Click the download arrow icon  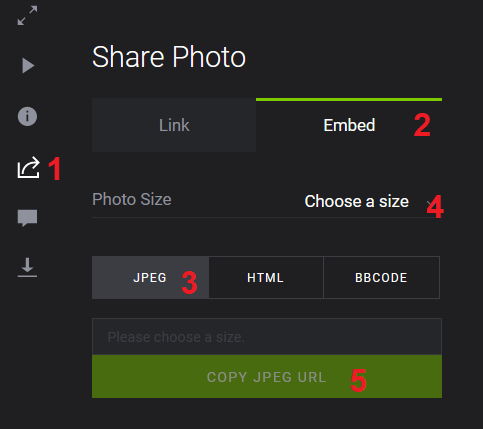[27, 267]
